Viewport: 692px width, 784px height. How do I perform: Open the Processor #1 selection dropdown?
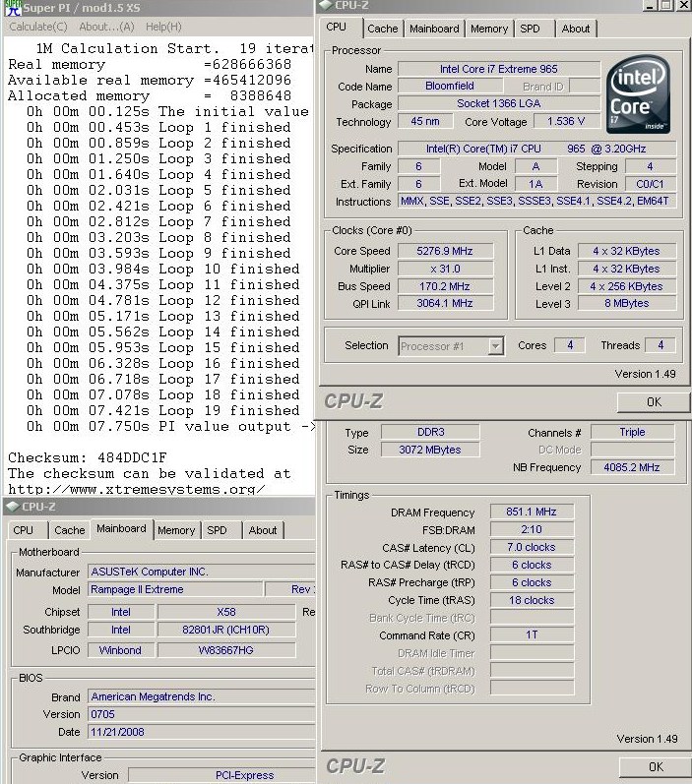[495, 346]
